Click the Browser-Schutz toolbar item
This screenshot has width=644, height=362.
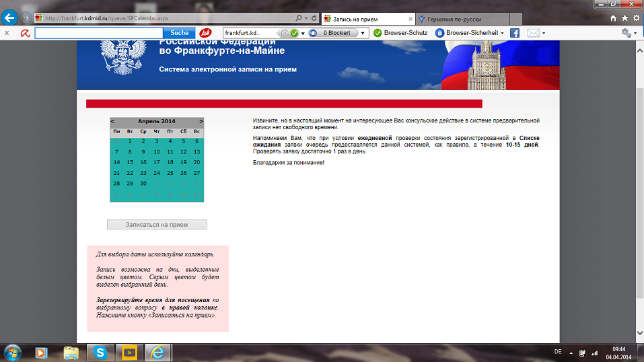400,32
